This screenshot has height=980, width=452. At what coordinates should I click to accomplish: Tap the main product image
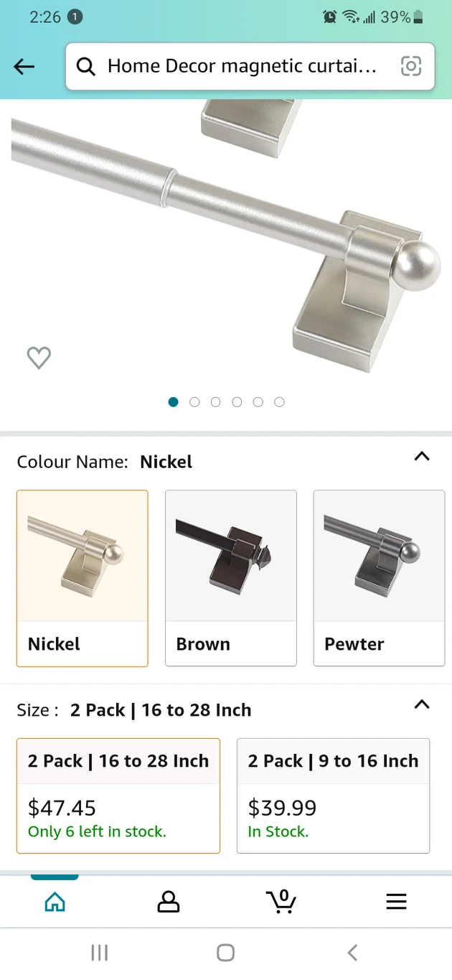(x=226, y=237)
